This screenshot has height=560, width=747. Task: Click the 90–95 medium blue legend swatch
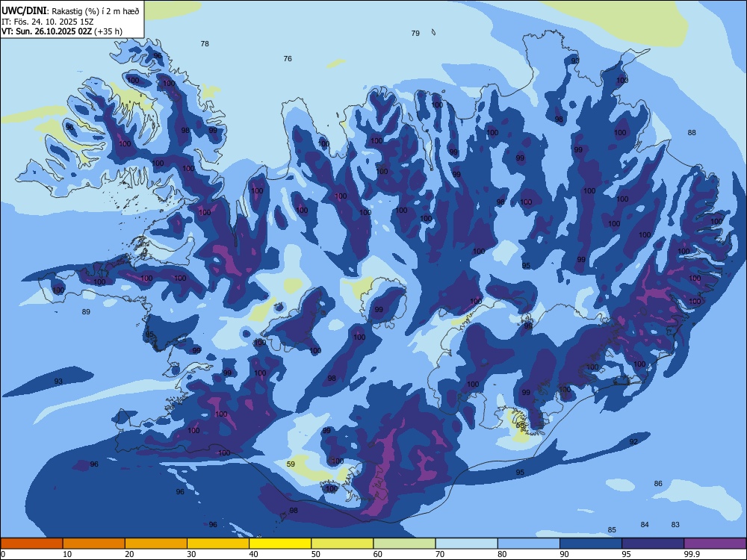tap(591, 544)
